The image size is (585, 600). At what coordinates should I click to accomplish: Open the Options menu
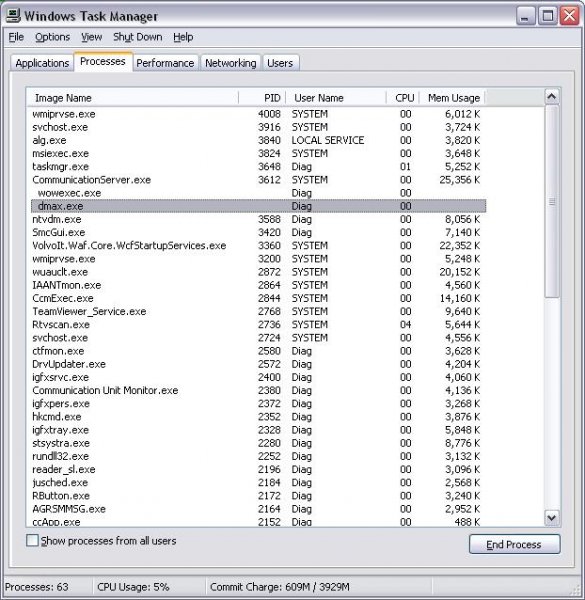pyautogui.click(x=52, y=37)
